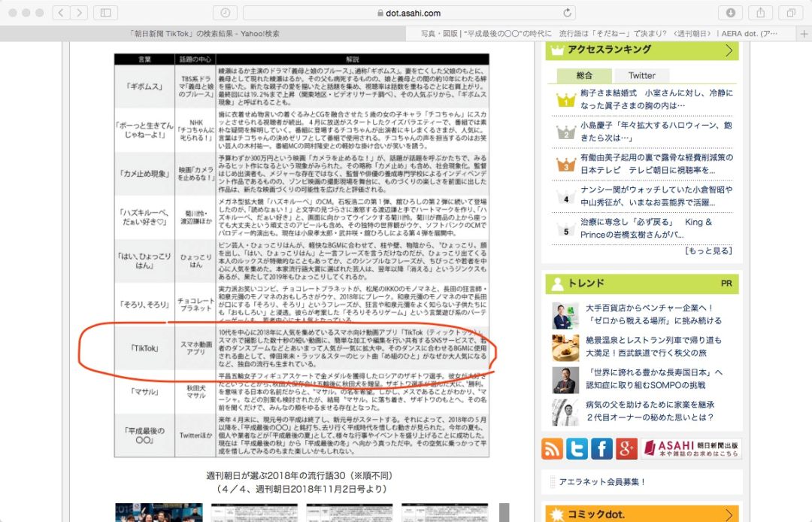
Task: Expand the アクセスランキング header arrow
Action: [728, 50]
